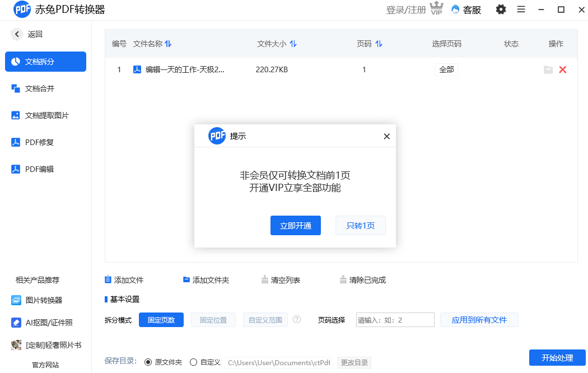588x373 pixels.
Task: Switch to the 固定位置 split mode
Action: [x=213, y=319]
